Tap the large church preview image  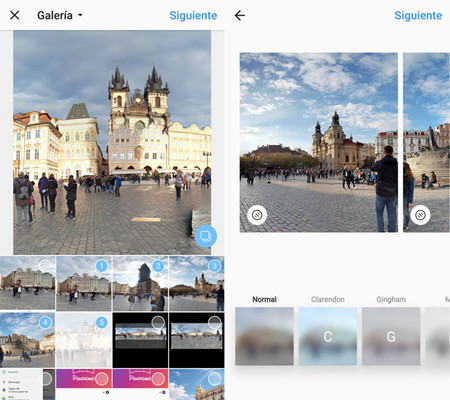[x=112, y=143]
